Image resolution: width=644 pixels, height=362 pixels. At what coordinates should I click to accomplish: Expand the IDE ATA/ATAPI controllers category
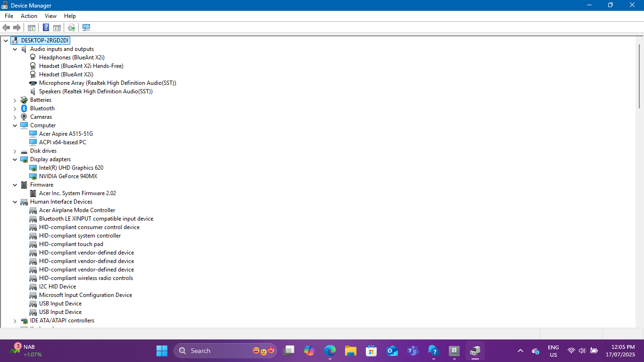point(15,321)
